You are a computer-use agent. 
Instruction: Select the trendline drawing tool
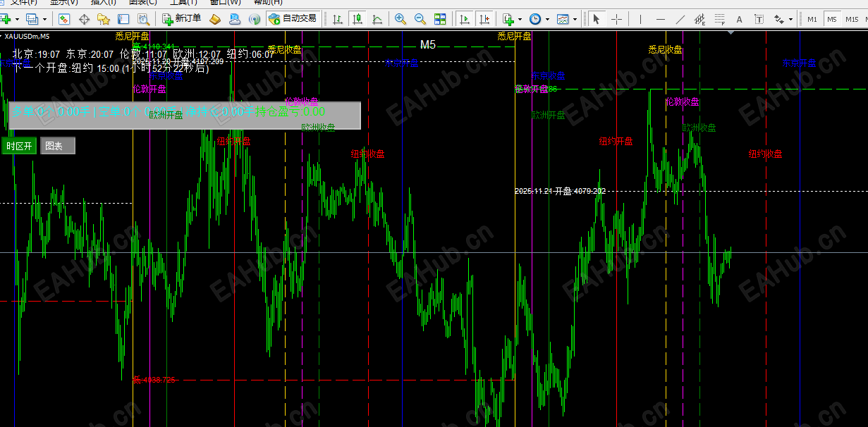pos(680,19)
